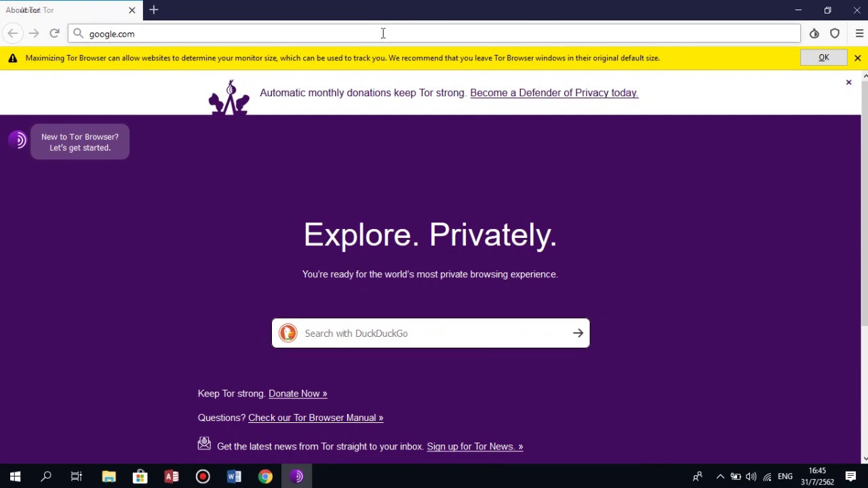Image resolution: width=868 pixels, height=488 pixels.
Task: Open the clock showing 16:45
Action: click(817, 476)
